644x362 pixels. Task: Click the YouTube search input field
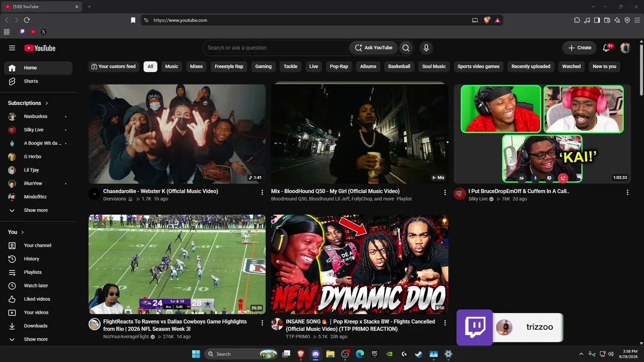pyautogui.click(x=276, y=48)
